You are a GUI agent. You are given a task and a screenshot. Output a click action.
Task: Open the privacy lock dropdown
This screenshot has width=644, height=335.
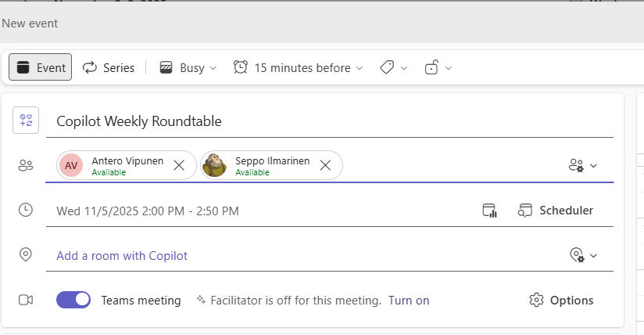438,67
